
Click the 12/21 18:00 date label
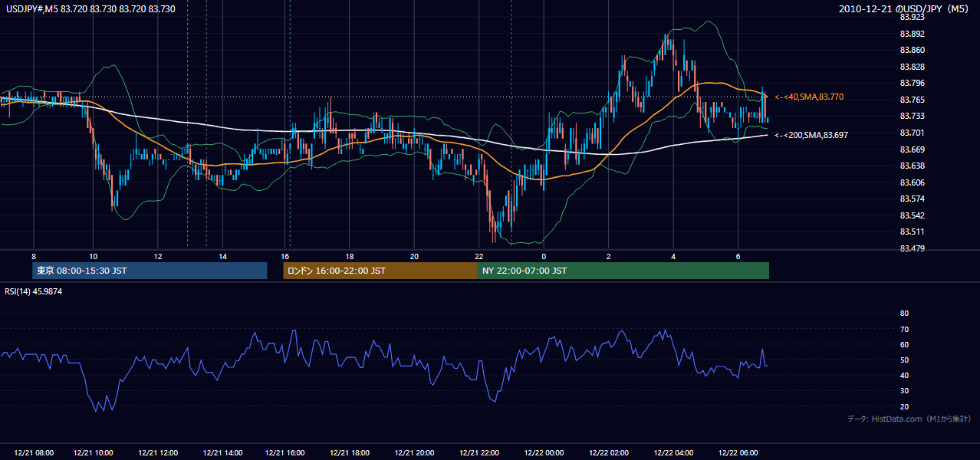coord(350,453)
